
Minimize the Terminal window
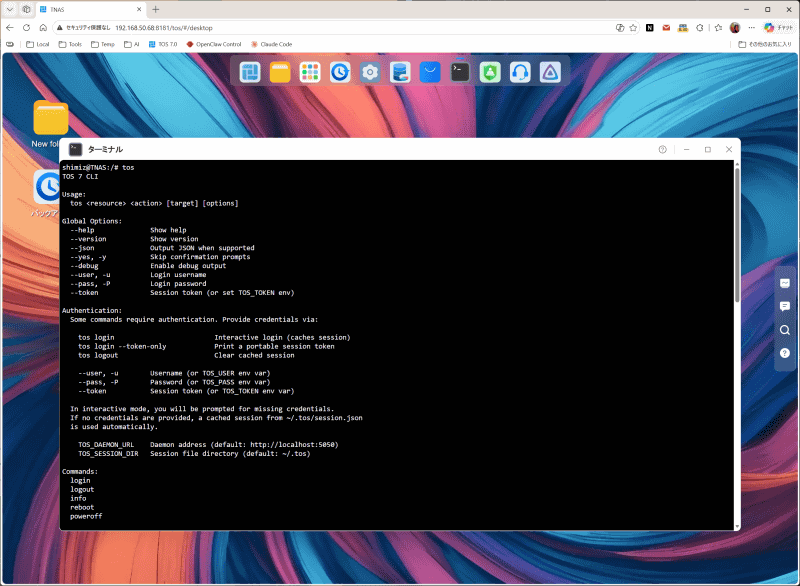click(x=686, y=149)
